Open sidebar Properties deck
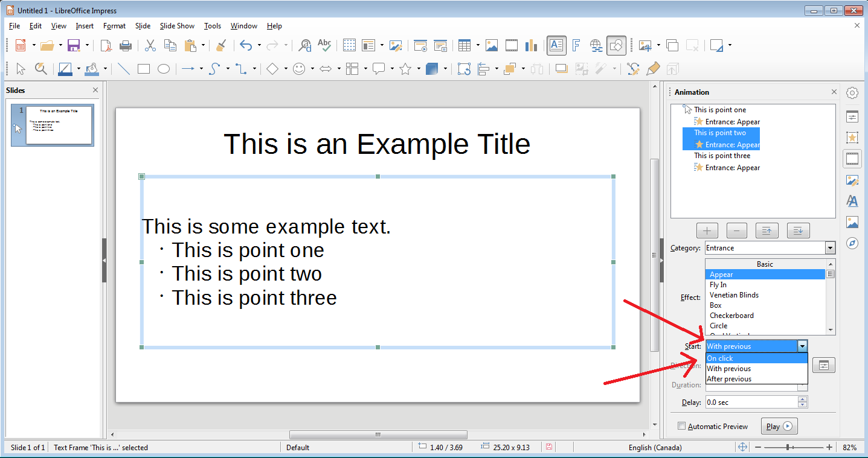 852,116
